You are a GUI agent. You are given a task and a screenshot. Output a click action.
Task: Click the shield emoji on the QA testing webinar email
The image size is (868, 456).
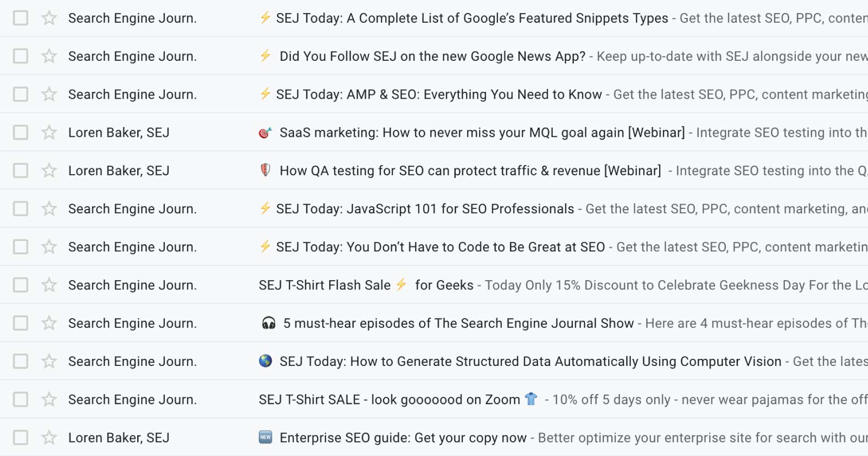[265, 170]
